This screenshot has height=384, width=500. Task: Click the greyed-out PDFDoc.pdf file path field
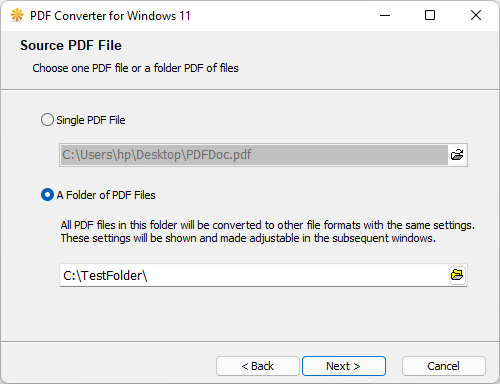coord(254,155)
